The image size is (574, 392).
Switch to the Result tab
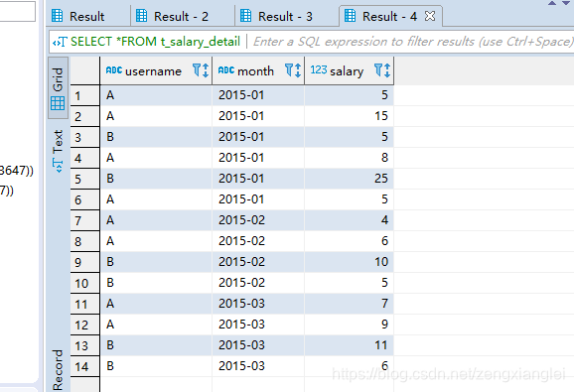point(87,17)
